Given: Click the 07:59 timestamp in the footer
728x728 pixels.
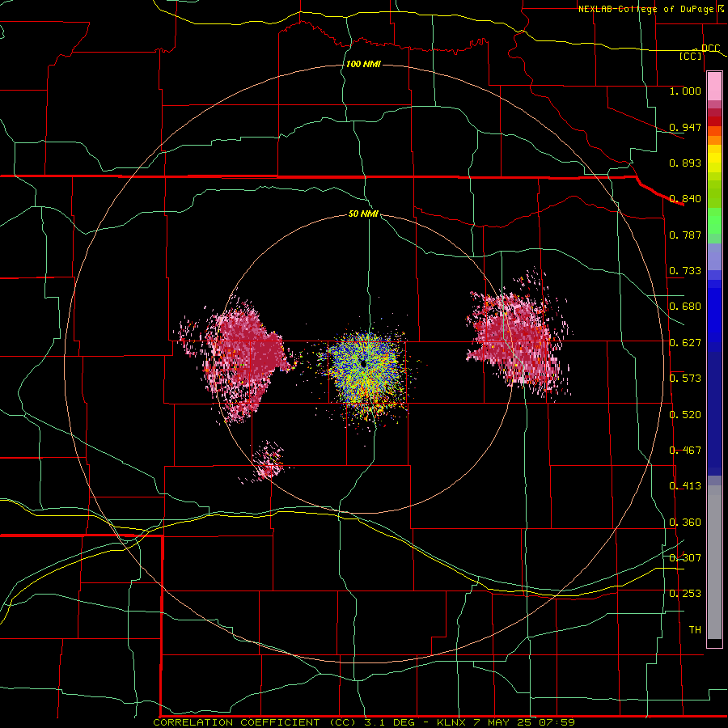Looking at the screenshot, I should 557,722.
